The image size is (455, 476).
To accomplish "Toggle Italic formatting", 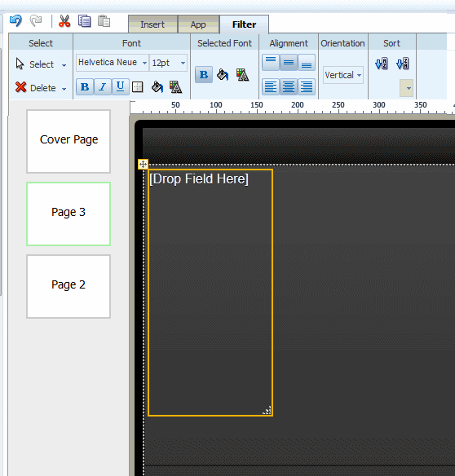I will (103, 87).
